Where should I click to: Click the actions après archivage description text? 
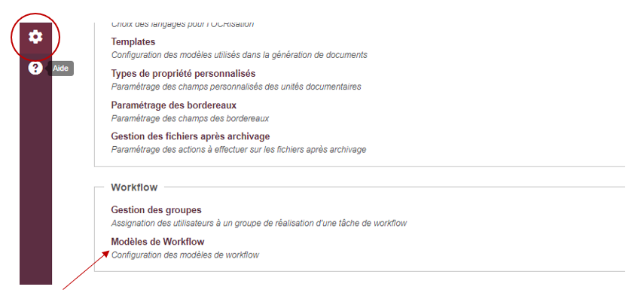click(x=238, y=150)
